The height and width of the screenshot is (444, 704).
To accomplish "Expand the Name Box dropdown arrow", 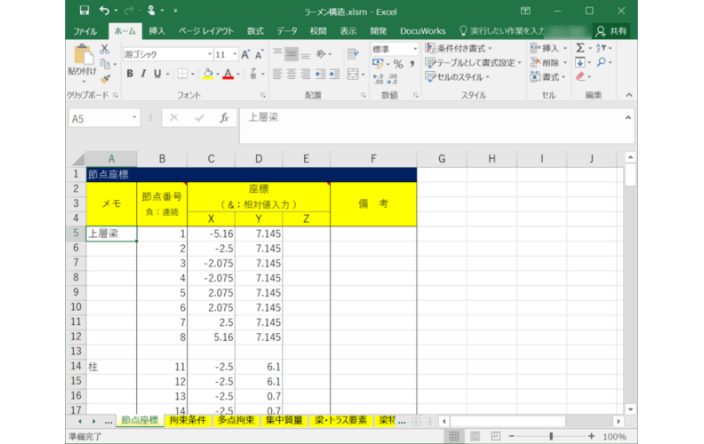I will click(x=135, y=117).
